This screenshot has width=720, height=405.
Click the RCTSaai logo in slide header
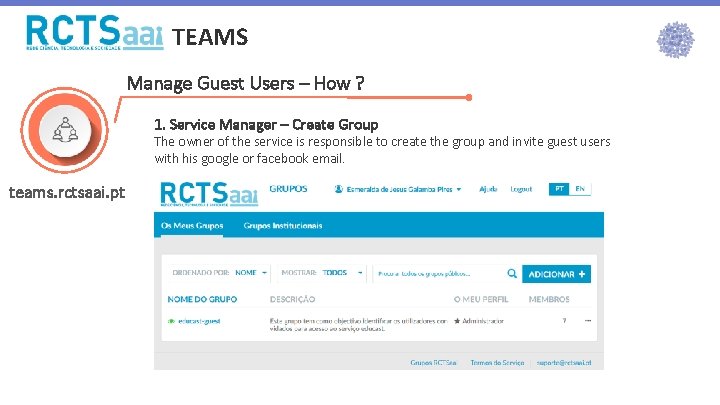[x=95, y=32]
